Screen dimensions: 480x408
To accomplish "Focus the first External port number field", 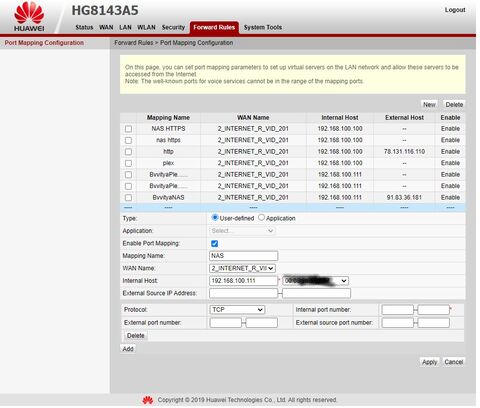I will coord(226,323).
